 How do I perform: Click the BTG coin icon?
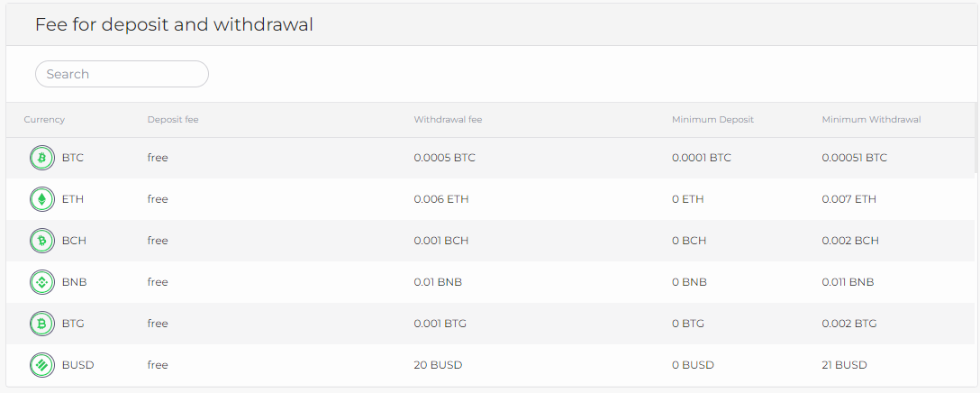point(41,324)
